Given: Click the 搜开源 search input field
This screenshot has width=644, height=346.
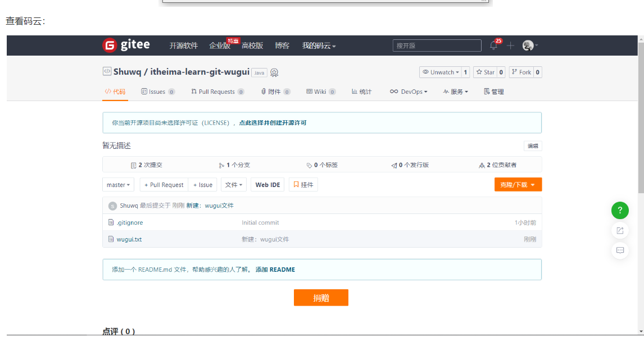Looking at the screenshot, I should (437, 45).
